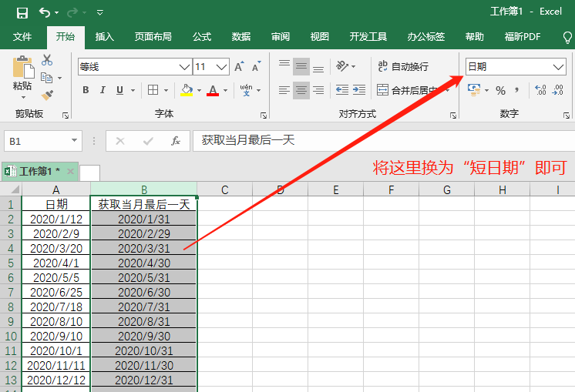
Task: Center text horizontally
Action: coord(301,90)
